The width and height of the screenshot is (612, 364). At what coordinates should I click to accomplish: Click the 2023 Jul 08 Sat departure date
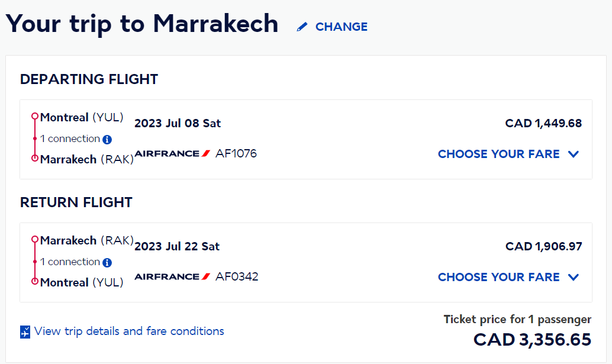point(178,123)
